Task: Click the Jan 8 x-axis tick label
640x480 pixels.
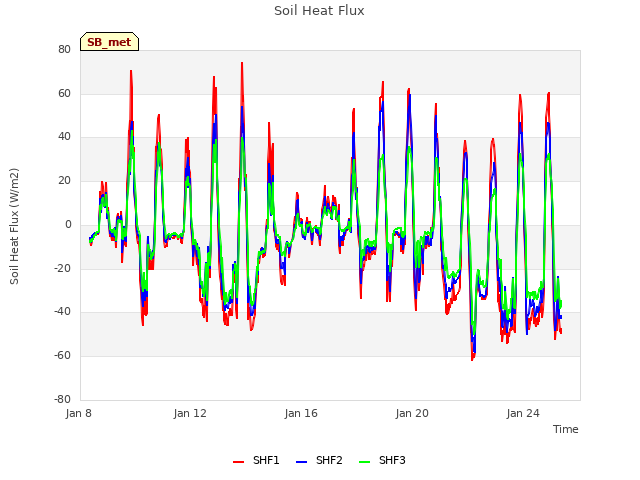Action: coord(78,413)
